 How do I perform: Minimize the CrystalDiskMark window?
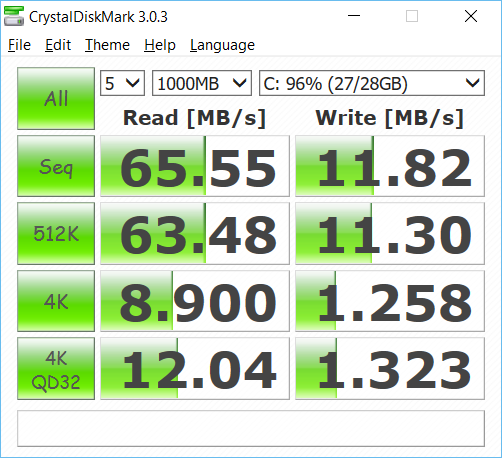coord(354,16)
